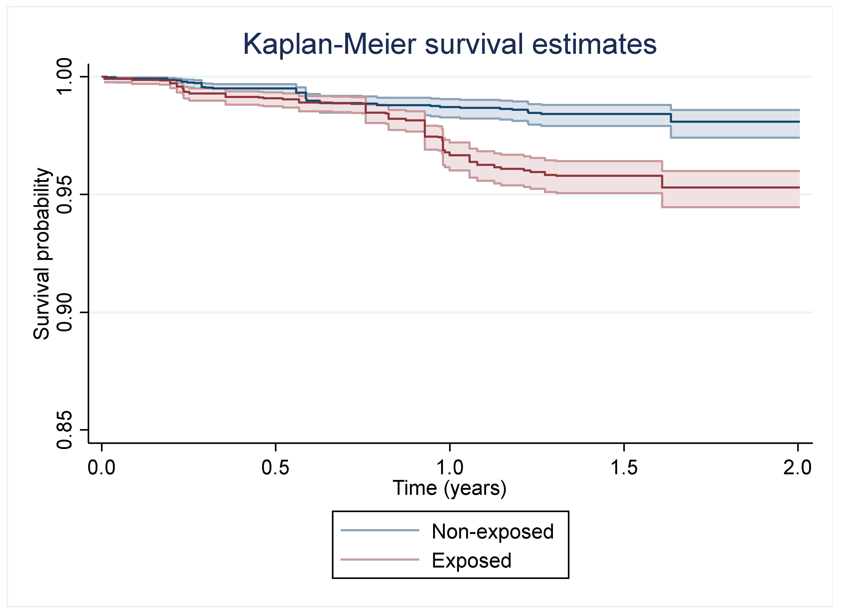Click the 0.90 y-axis tick label
The height and width of the screenshot is (616, 847).
click(64, 312)
